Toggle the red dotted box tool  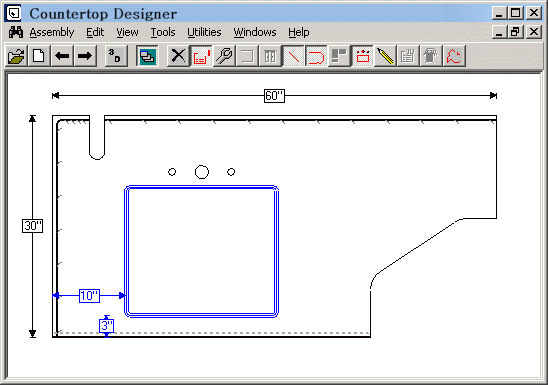click(x=362, y=56)
